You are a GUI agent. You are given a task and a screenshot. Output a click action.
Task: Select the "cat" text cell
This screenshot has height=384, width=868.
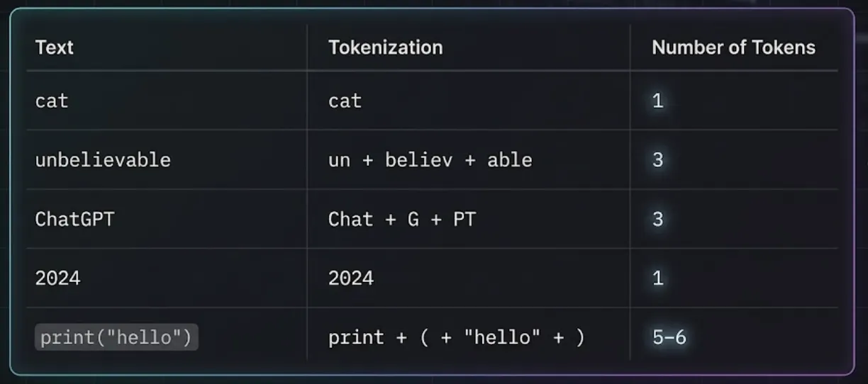52,101
